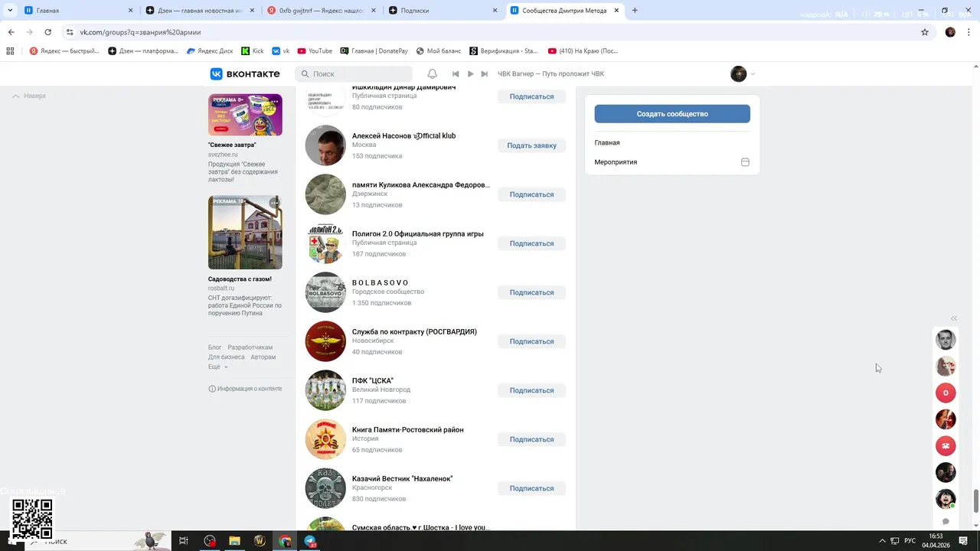Select Мероприятия in side menu

[616, 162]
